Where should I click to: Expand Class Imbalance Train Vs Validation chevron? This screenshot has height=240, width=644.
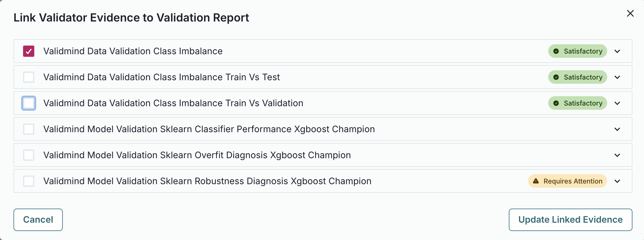click(617, 103)
